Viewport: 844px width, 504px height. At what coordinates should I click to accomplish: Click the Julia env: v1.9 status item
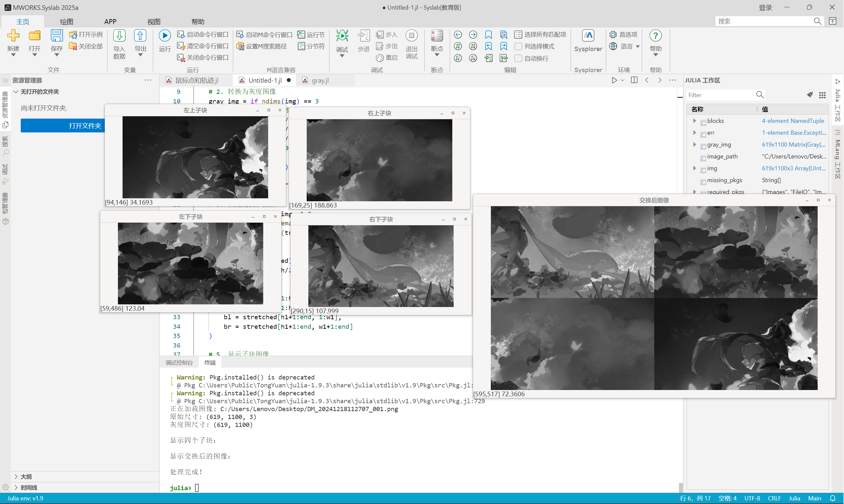click(x=25, y=498)
